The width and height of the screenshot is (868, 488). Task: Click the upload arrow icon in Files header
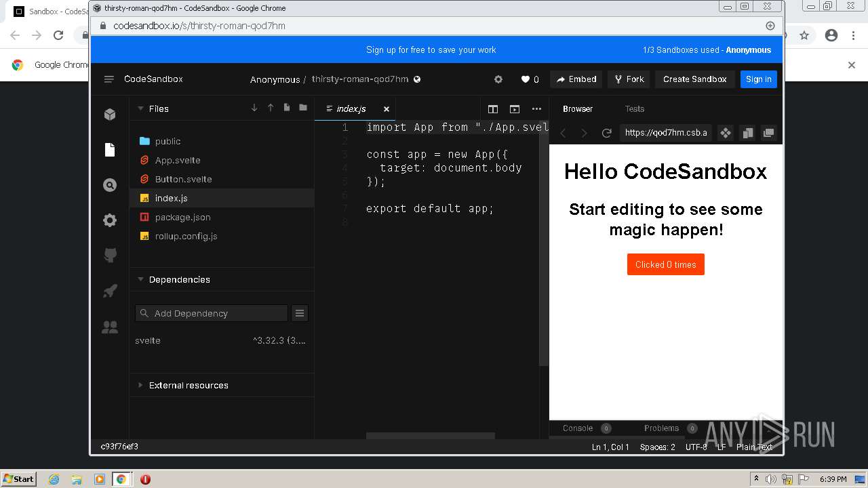(x=271, y=108)
